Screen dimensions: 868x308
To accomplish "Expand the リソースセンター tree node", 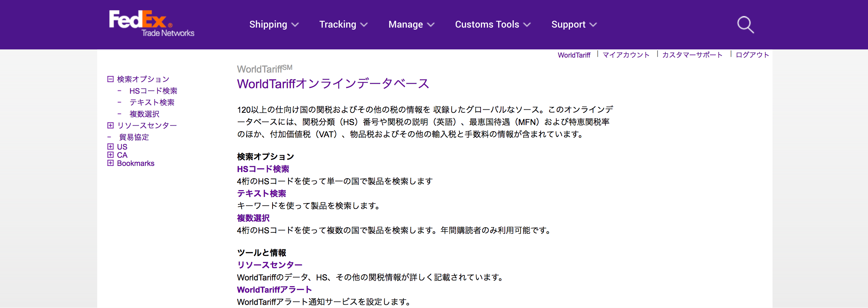I will point(111,125).
